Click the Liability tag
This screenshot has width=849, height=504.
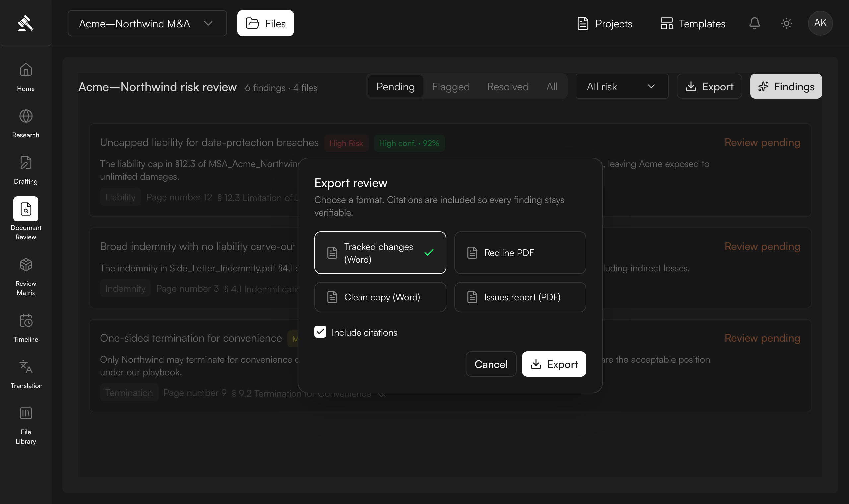coord(120,197)
